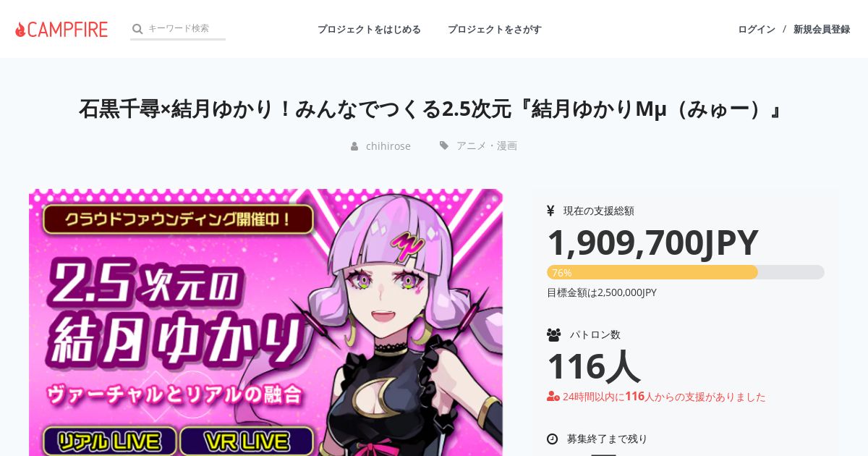Click the yen icon above the support total
The height and width of the screenshot is (456, 868).
[550, 211]
